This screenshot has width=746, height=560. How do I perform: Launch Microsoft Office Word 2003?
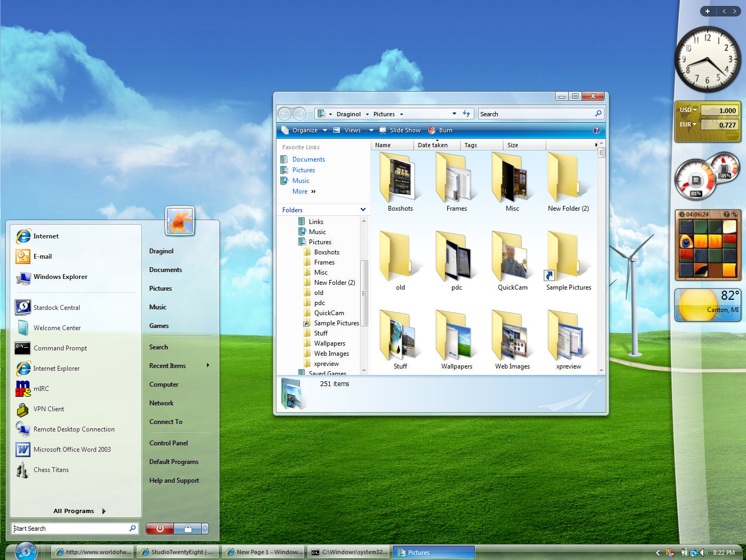pyautogui.click(x=64, y=450)
